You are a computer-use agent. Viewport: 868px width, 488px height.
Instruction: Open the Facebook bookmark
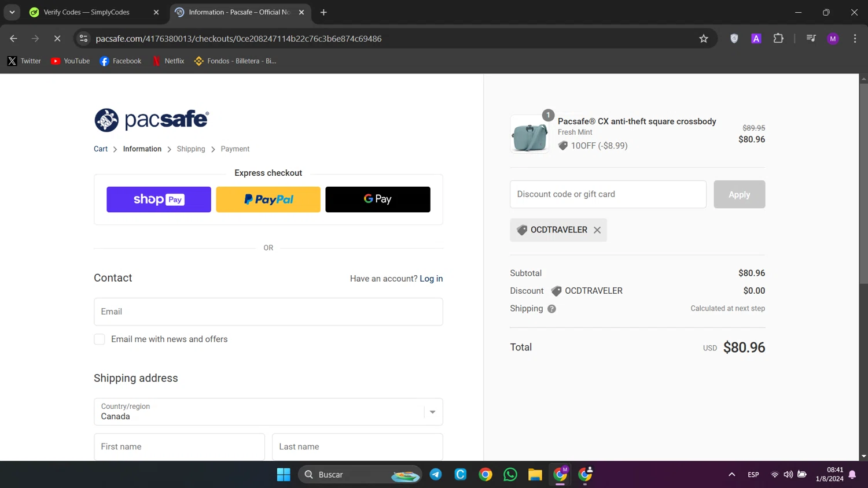pyautogui.click(x=120, y=61)
